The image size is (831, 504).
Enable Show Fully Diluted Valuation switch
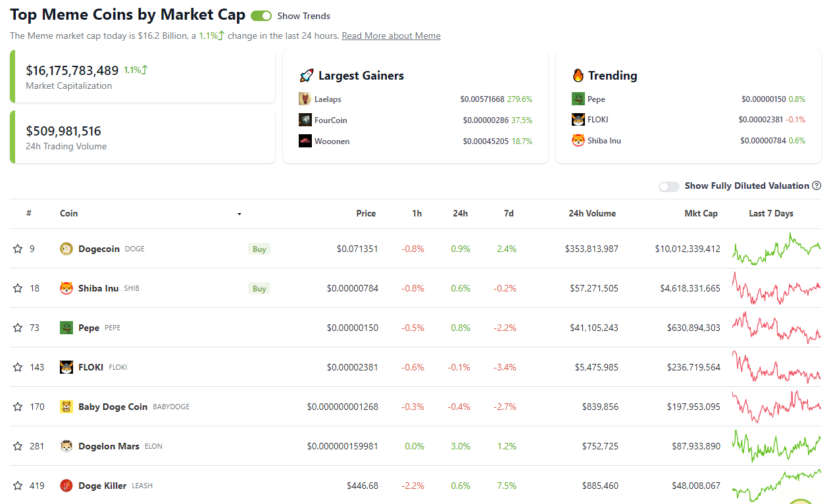pos(668,186)
